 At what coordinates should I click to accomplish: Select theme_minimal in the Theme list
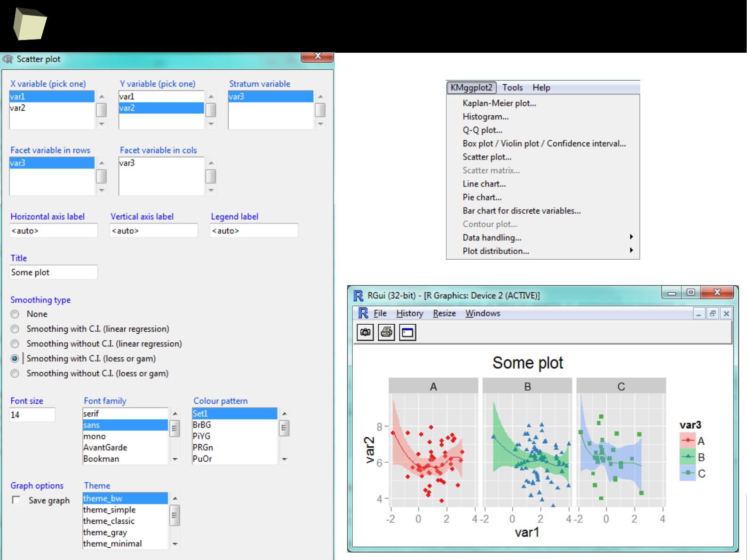125,544
